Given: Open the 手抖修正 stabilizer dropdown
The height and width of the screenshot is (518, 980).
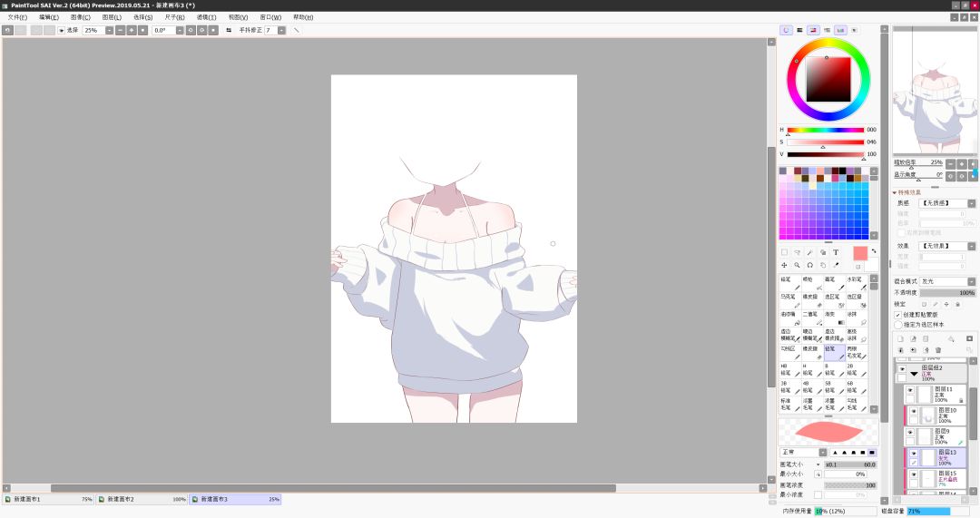Looking at the screenshot, I should coord(281,30).
